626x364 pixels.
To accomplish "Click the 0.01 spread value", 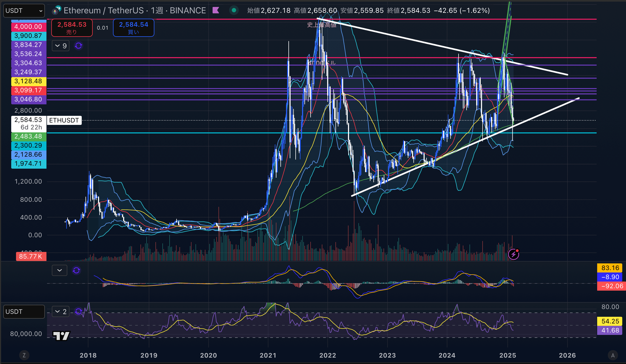I will [x=103, y=28].
